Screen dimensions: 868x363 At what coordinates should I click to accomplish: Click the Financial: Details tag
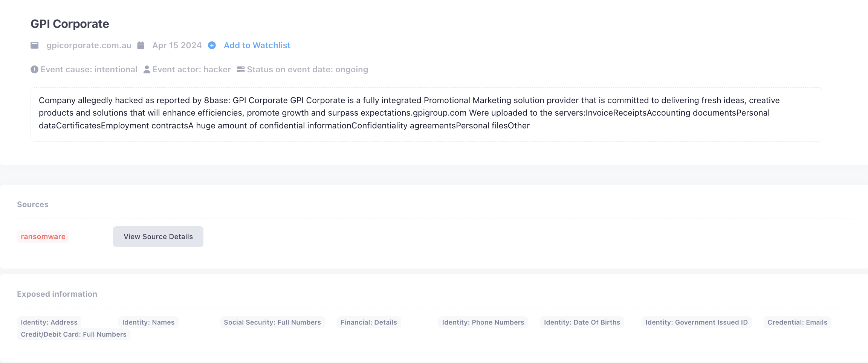click(x=368, y=322)
